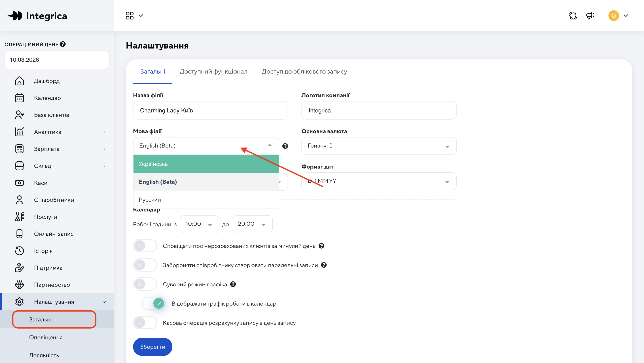The image size is (644, 363).
Task: Click help icon beside Операційний день
Action: point(63,44)
